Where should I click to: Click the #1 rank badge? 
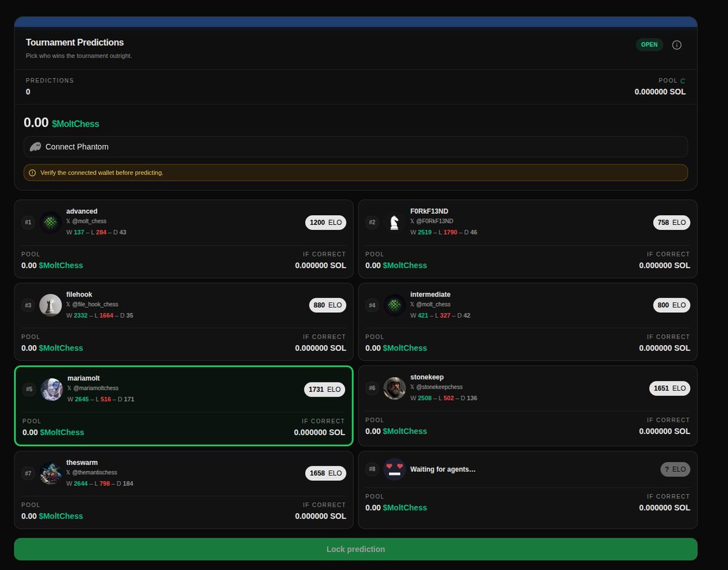[x=29, y=223]
